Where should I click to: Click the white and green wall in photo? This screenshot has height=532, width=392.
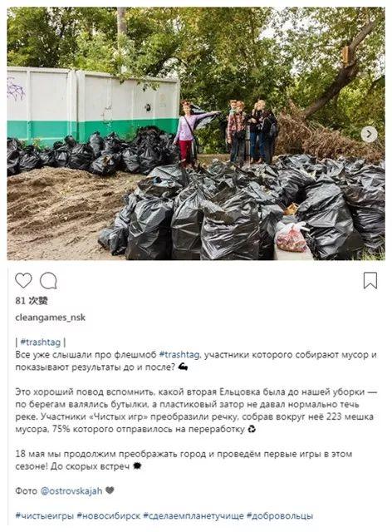93,103
